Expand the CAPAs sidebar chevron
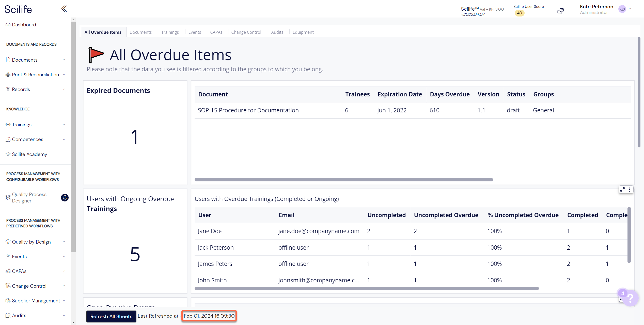 [64, 271]
